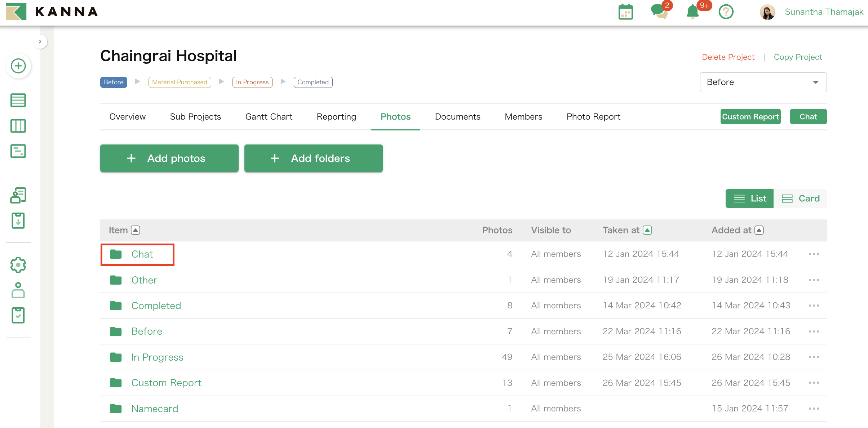Toggle Item column sort arrow
The height and width of the screenshot is (428, 868).
click(x=136, y=230)
